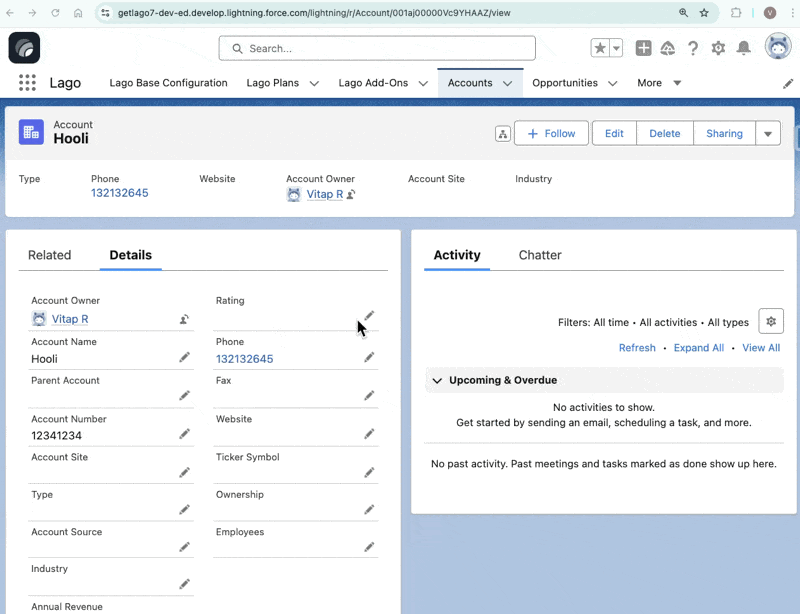Edit the Fax field pencil icon
Viewport: 800px width, 614px height.
(369, 396)
